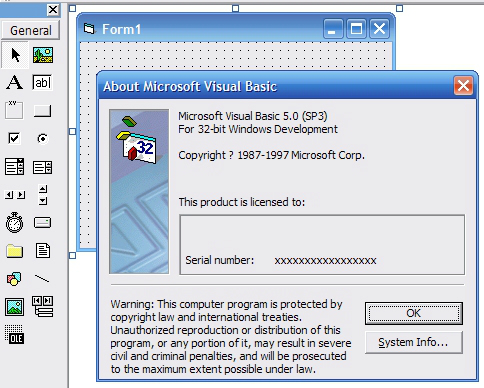Click the Copyright 1987-1997 Microsoft Corp. text
The height and width of the screenshot is (388, 484).
(271, 155)
